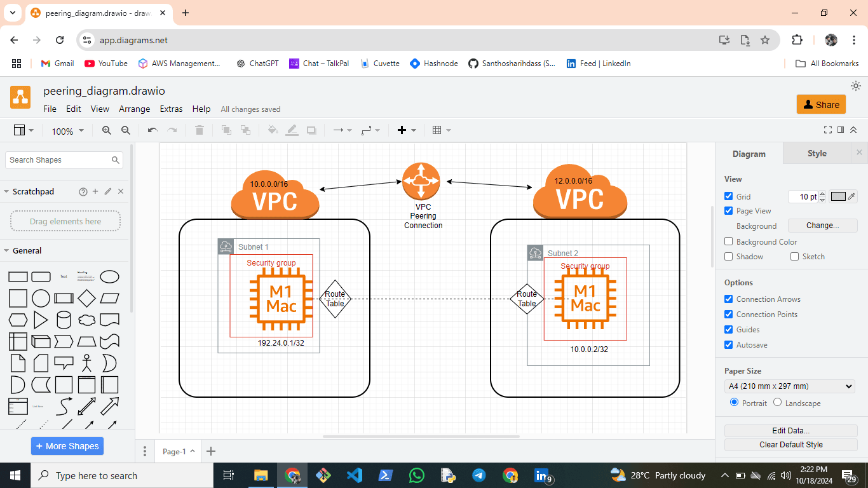Switch to the Style tab
The image size is (868, 488).
(817, 153)
